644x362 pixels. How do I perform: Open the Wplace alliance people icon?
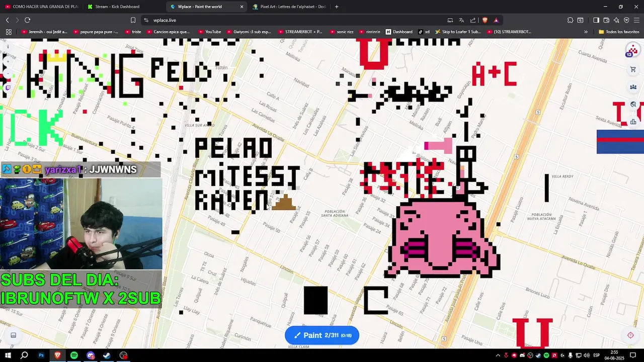tap(633, 87)
